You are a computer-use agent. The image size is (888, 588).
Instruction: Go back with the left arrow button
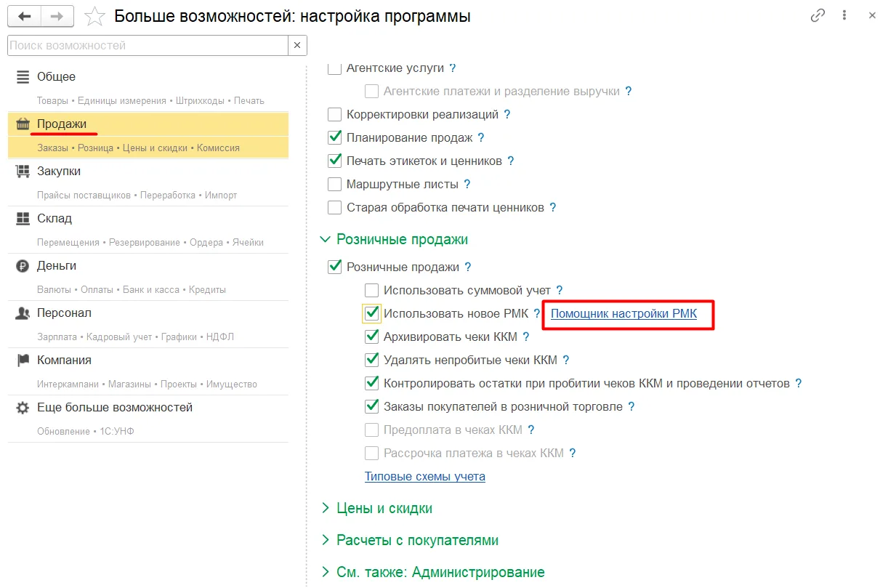pos(24,15)
